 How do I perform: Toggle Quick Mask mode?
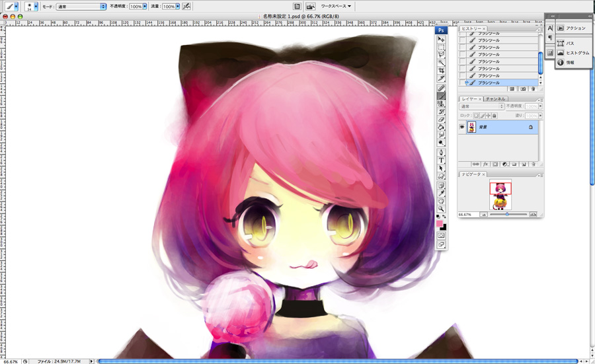coord(441,235)
